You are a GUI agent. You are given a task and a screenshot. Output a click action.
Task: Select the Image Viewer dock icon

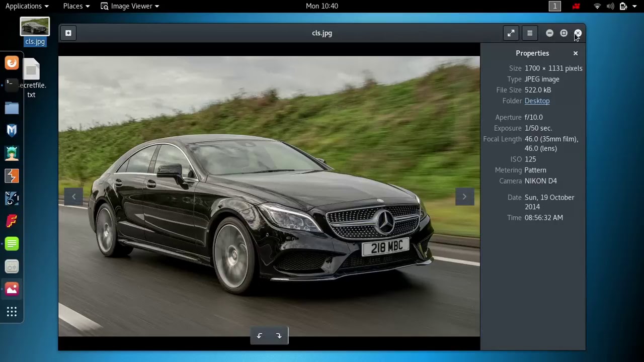[x=12, y=289]
